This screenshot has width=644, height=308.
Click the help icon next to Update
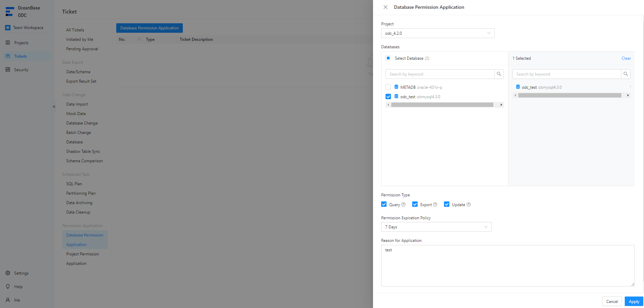tap(469, 204)
